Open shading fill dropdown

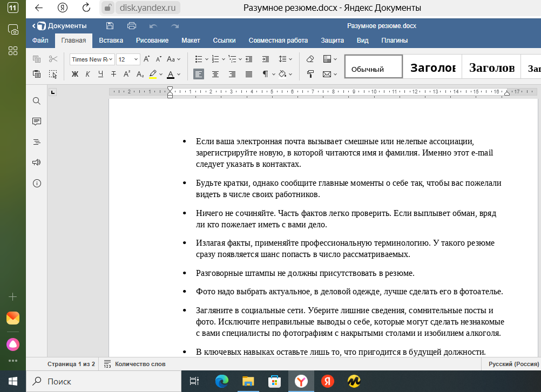(290, 74)
